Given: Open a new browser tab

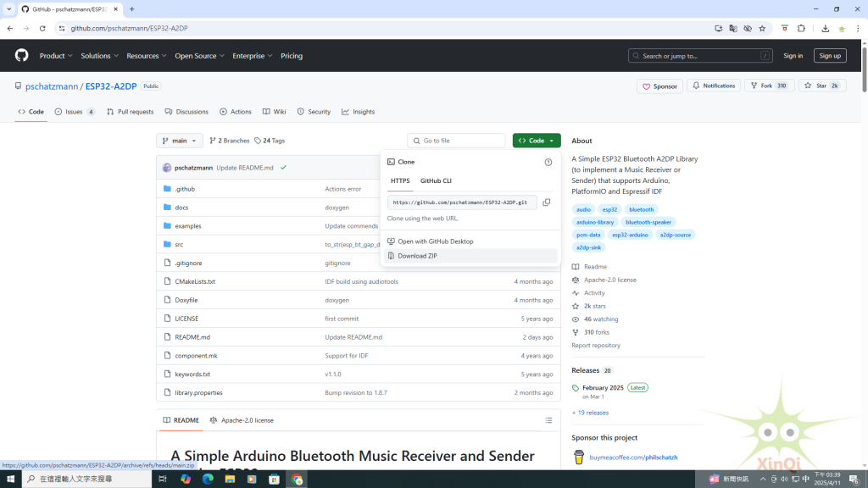Looking at the screenshot, I should click(131, 8).
